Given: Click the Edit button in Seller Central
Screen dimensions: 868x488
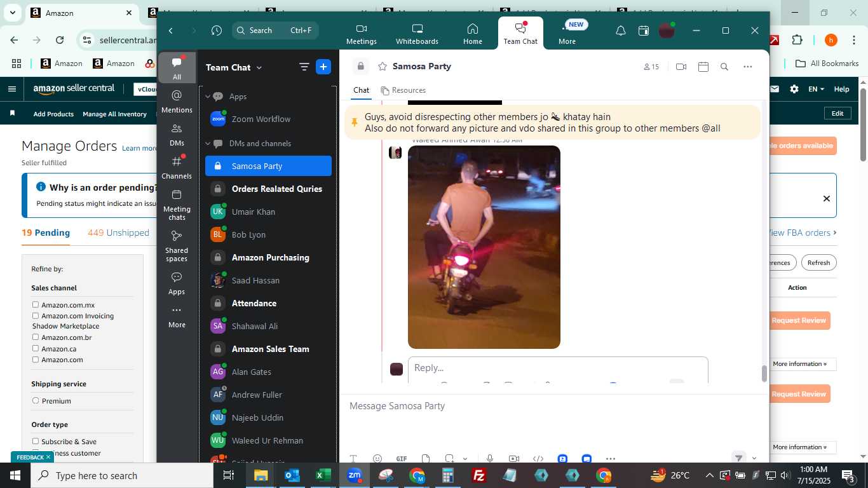Looking at the screenshot, I should point(837,113).
